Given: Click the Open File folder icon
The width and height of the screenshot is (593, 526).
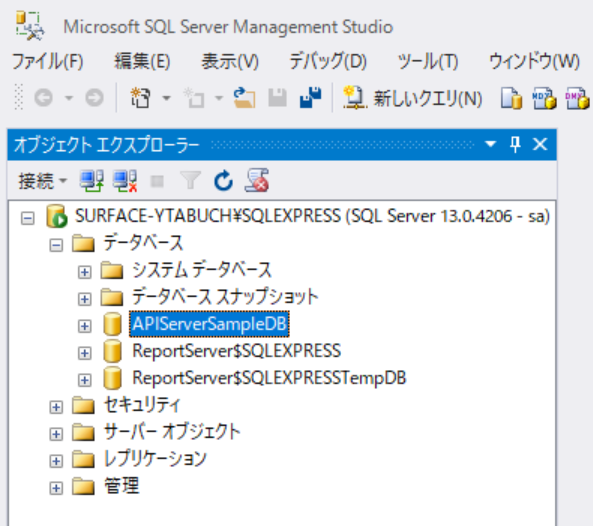Looking at the screenshot, I should tap(244, 98).
